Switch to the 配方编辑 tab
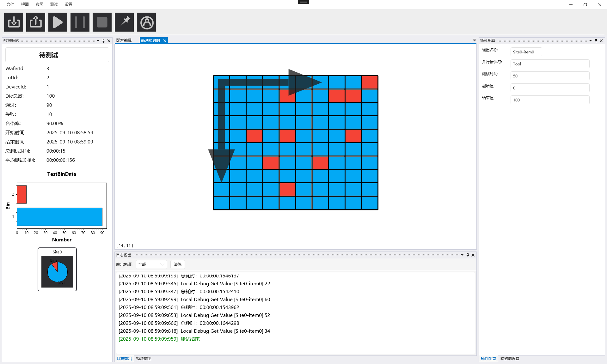The width and height of the screenshot is (607, 364). [x=124, y=40]
